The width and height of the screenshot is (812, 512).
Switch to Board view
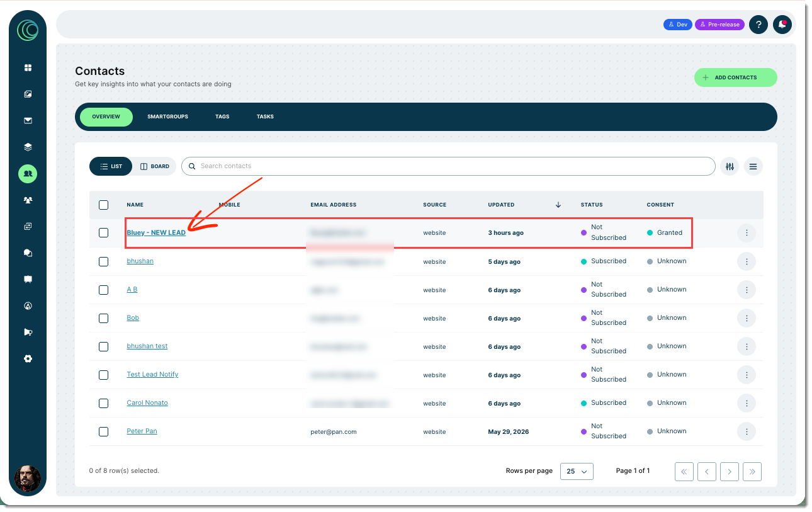[x=155, y=166]
